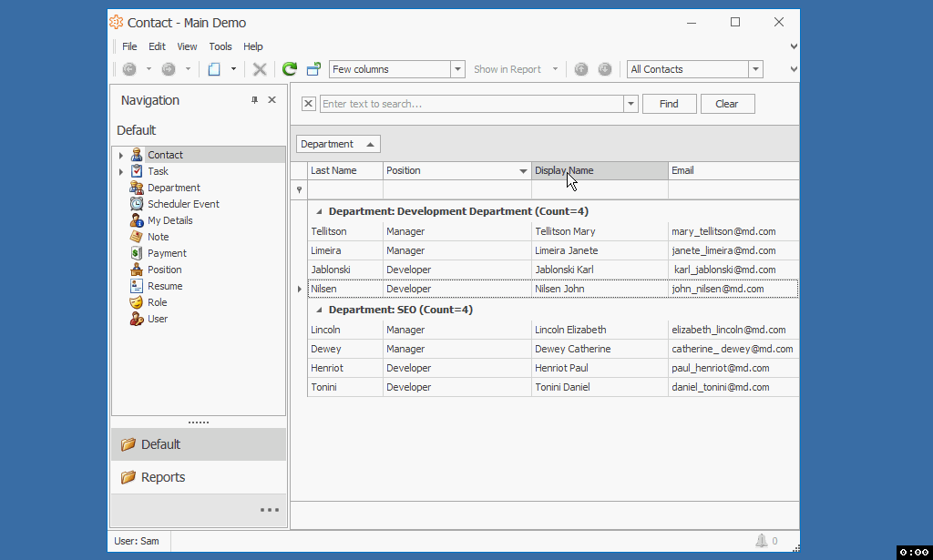This screenshot has height=560, width=933.
Task: Open the Role navigation item
Action: 157,302
